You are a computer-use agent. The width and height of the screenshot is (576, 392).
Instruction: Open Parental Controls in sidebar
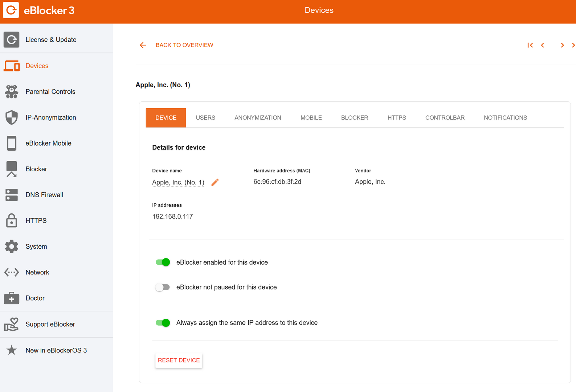click(57, 91)
